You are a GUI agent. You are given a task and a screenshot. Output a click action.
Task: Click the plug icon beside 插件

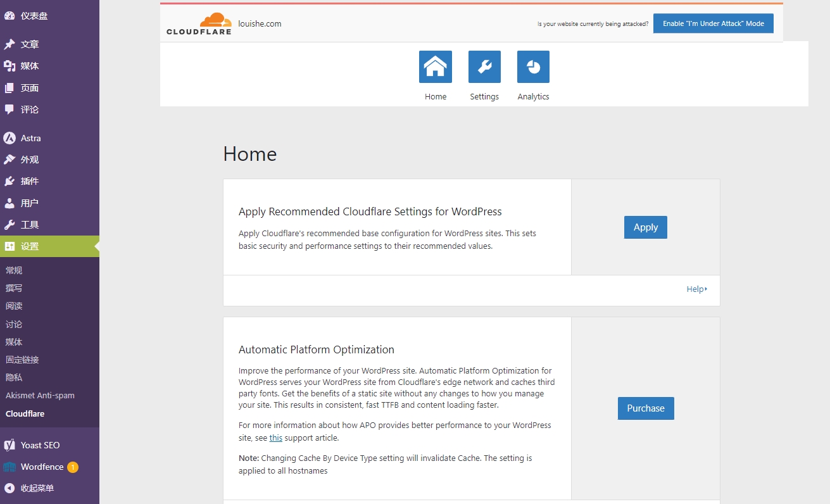click(9, 181)
